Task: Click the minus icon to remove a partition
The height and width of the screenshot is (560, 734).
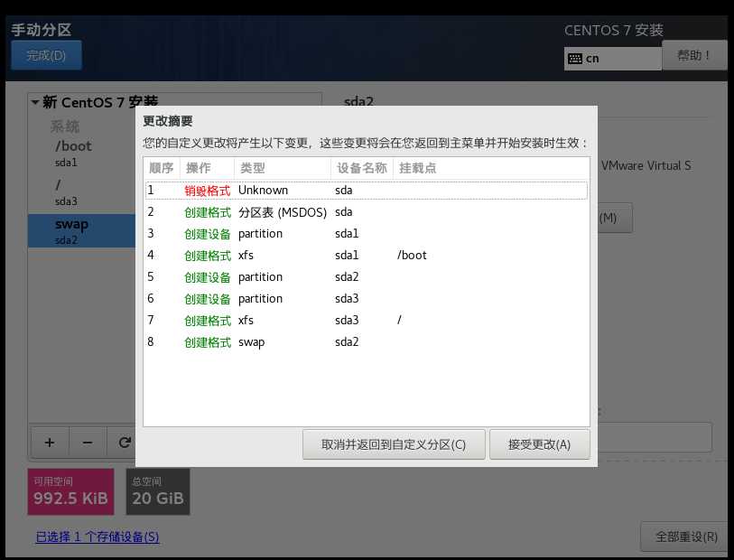Action: click(x=87, y=442)
